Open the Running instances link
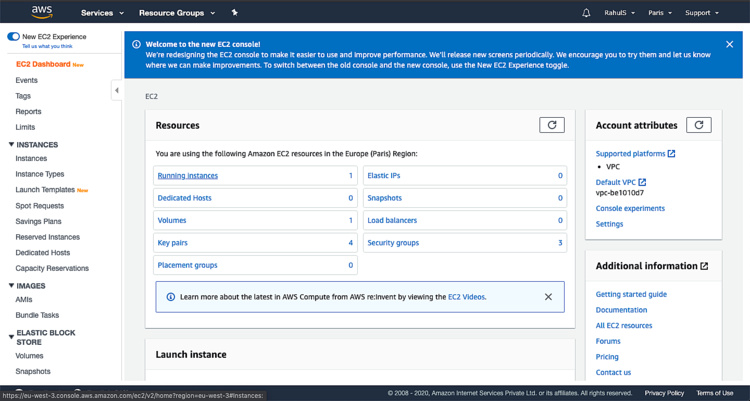This screenshot has width=750, height=401. [x=187, y=176]
